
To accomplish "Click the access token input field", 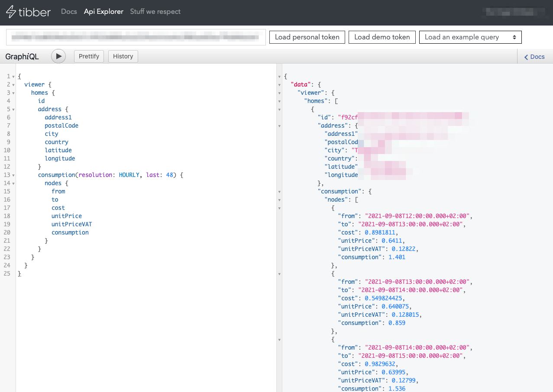I will (x=136, y=37).
